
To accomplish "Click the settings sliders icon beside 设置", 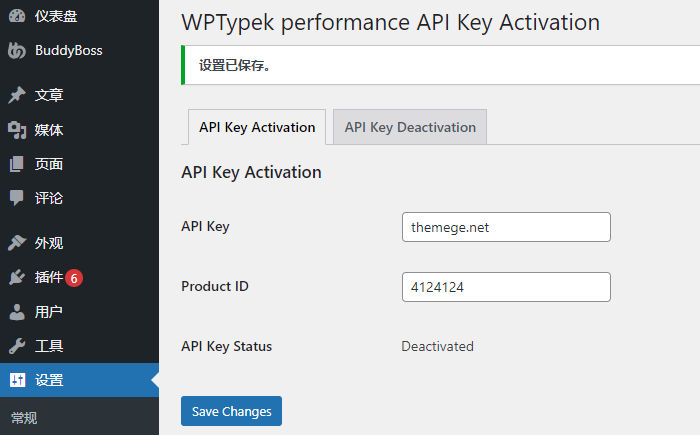I will point(17,380).
